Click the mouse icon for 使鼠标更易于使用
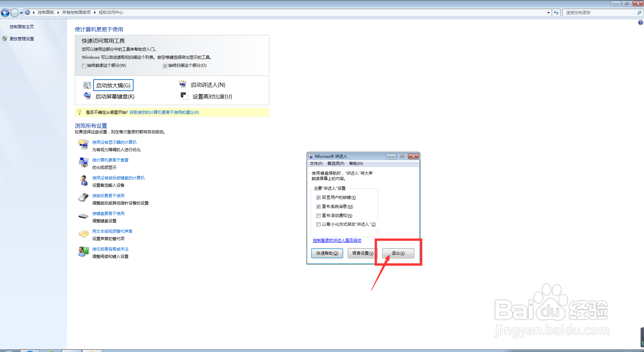Screen dimensions: 644x352 pos(83,197)
